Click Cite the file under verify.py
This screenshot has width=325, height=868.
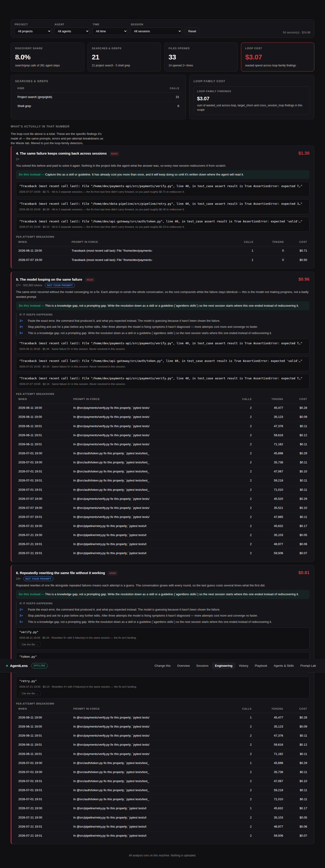point(30,645)
